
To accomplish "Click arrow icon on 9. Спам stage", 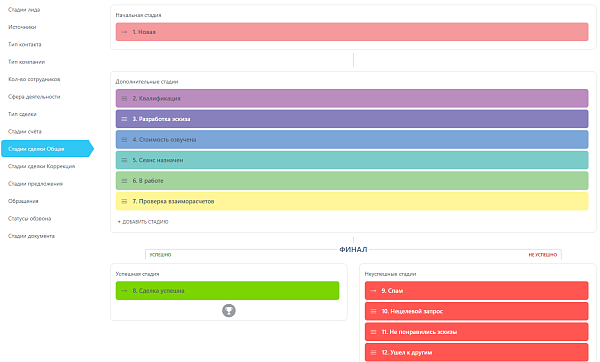I will coord(373,291).
